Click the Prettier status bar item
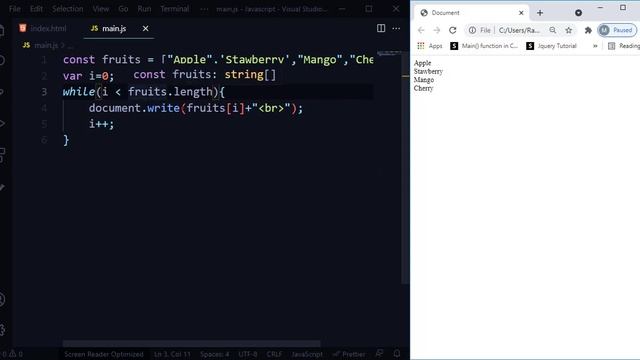 [x=349, y=354]
